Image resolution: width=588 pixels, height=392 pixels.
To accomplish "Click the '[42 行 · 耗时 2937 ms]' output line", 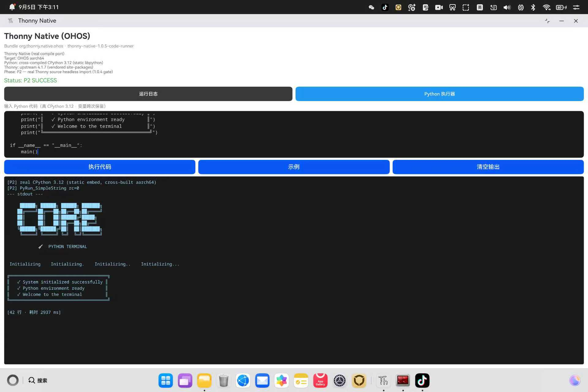I will tap(34, 312).
